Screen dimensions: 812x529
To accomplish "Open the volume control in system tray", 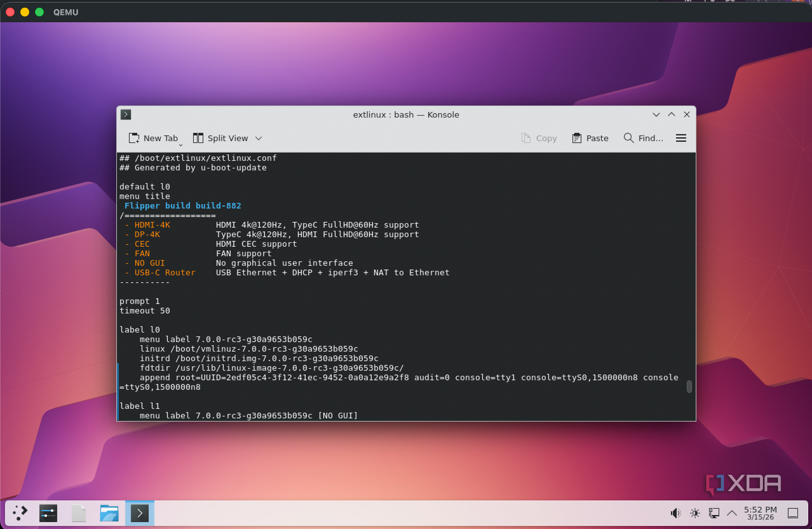I will (x=676, y=513).
